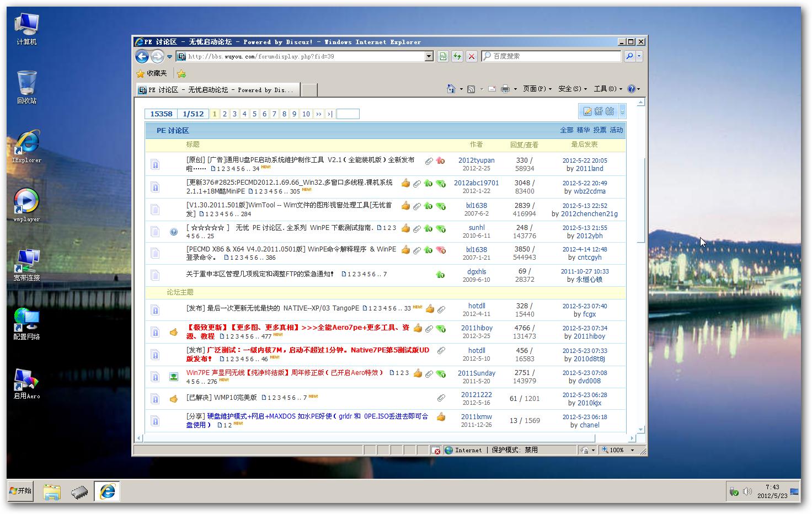Open author 2012tyupan profile
Image resolution: width=812 pixels, height=514 pixels.
477,160
